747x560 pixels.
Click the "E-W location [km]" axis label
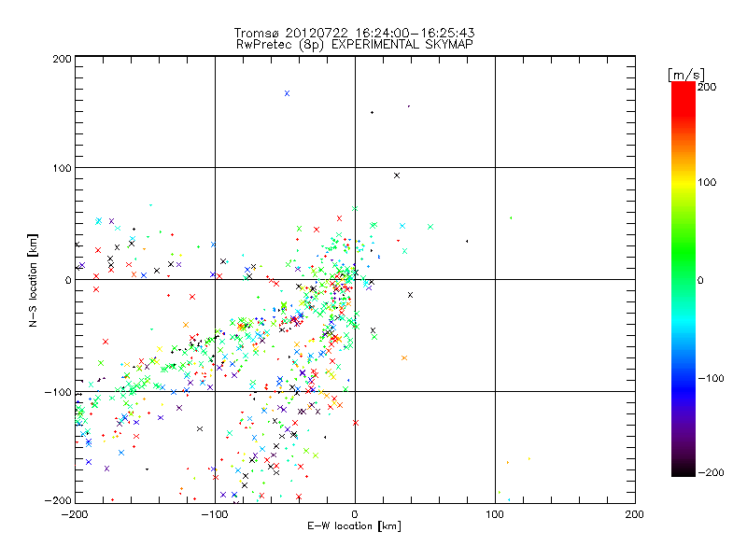point(354,526)
